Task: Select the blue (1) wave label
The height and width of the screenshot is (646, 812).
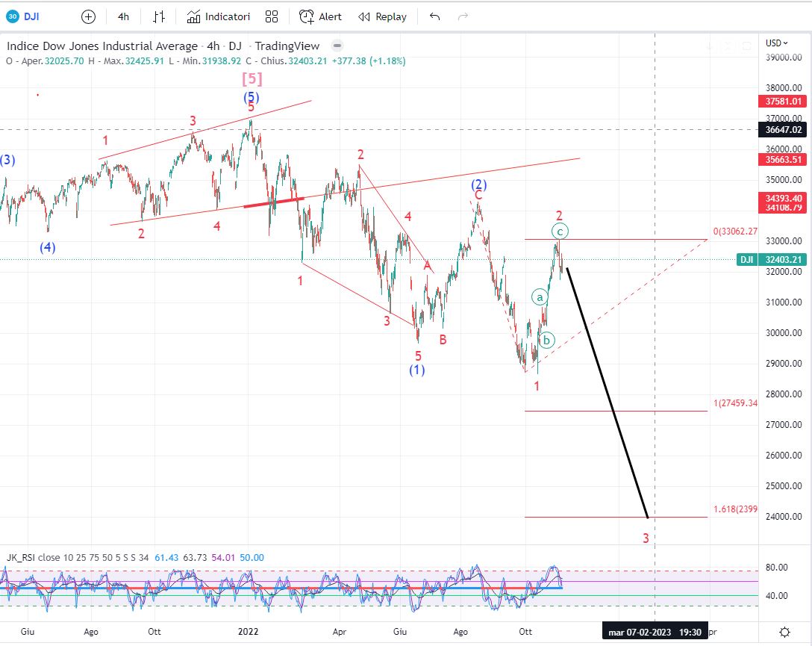Action: [417, 370]
